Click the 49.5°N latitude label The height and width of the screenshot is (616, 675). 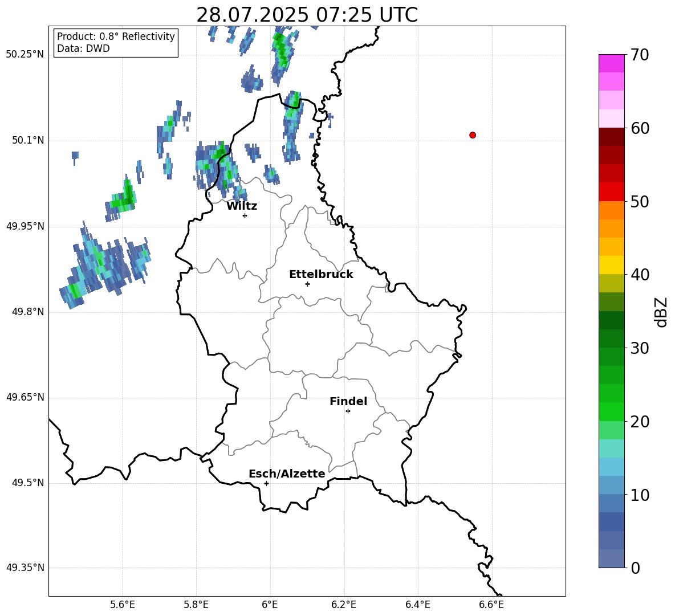tap(28, 483)
